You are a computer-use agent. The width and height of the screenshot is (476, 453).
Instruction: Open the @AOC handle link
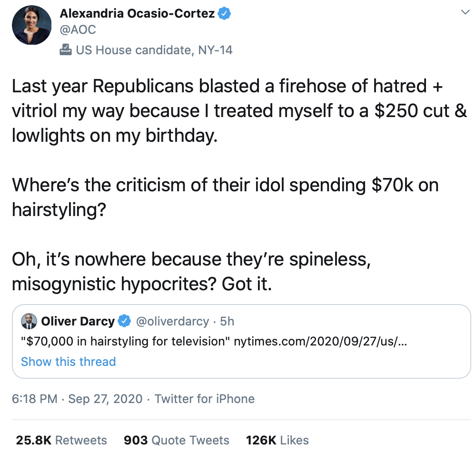pyautogui.click(x=78, y=30)
